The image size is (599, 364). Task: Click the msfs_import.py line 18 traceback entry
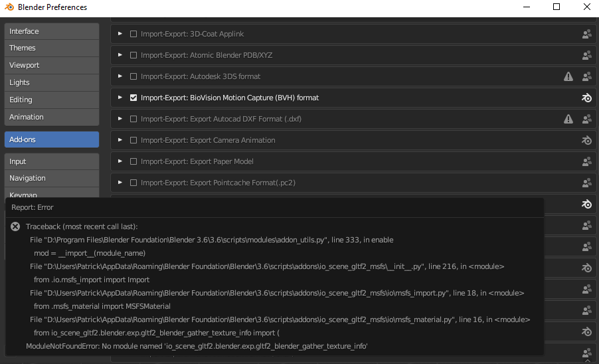[x=277, y=293]
